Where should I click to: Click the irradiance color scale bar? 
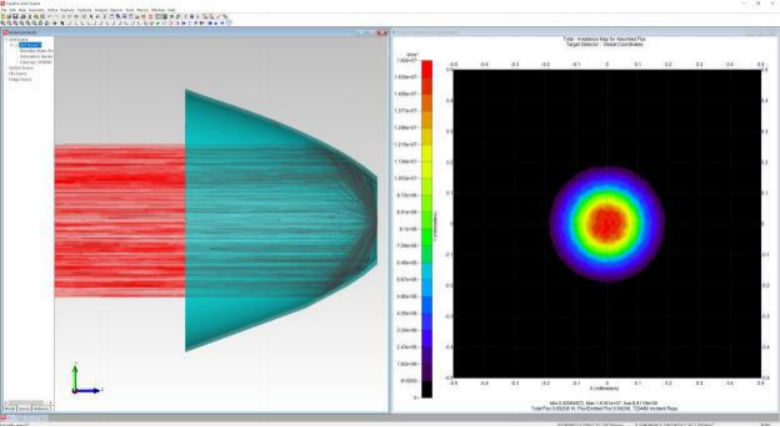coord(427,228)
